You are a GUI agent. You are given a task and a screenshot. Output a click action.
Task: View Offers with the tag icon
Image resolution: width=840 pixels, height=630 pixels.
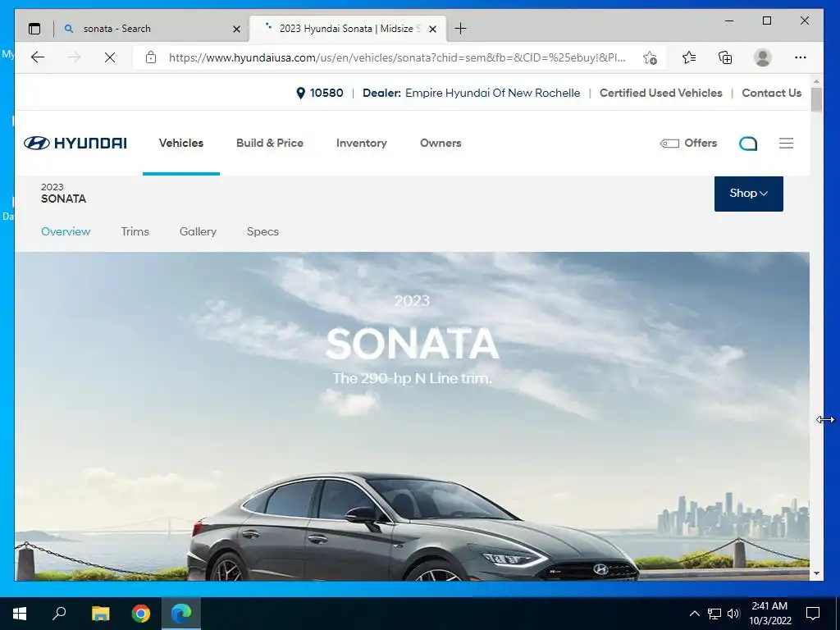click(688, 143)
